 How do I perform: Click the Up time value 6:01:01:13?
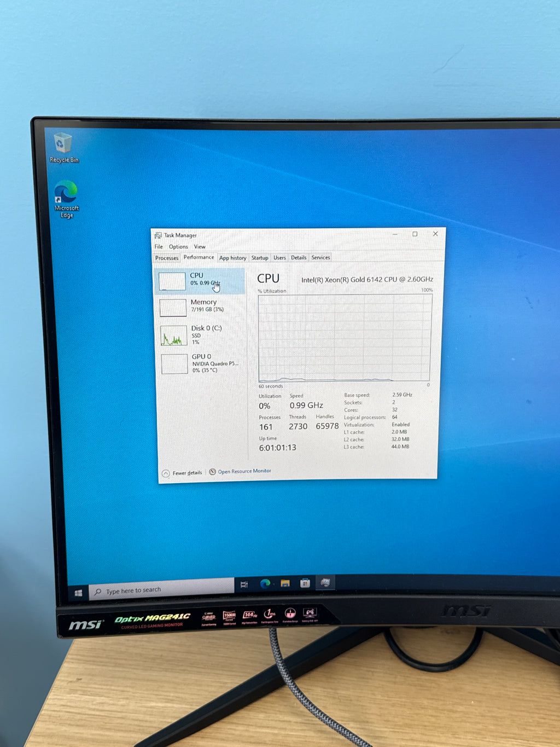point(278,448)
